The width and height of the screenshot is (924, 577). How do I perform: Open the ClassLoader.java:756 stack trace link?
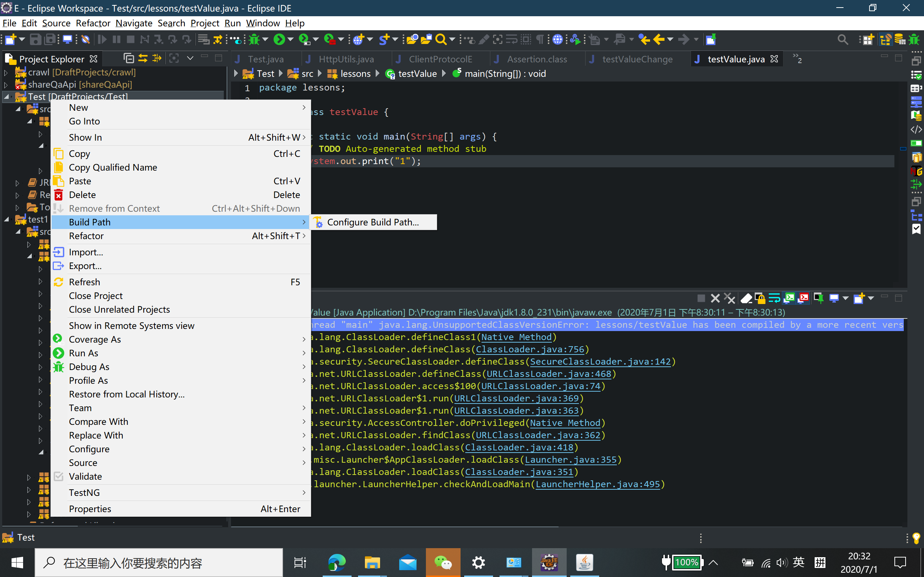[x=530, y=349]
